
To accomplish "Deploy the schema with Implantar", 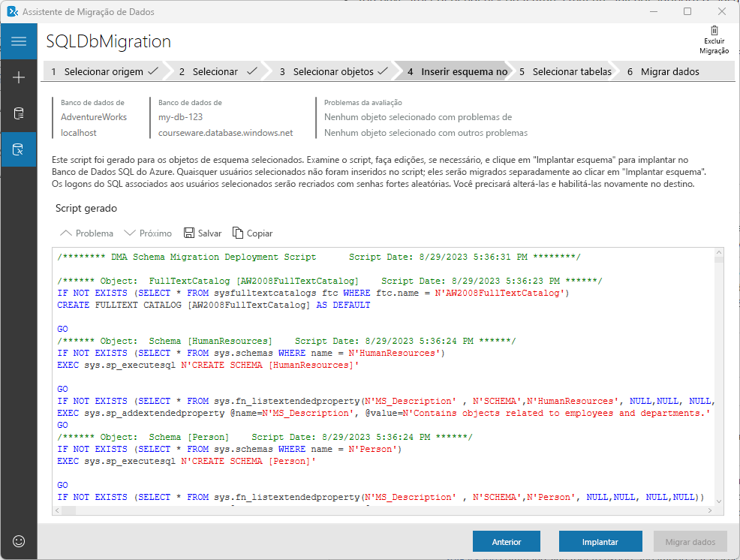I will click(x=600, y=541).
